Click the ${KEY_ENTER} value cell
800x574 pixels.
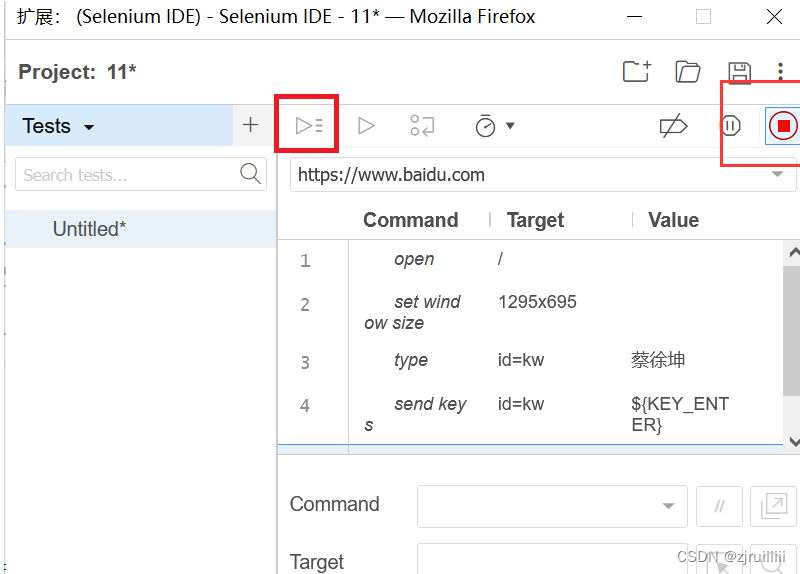click(x=680, y=414)
